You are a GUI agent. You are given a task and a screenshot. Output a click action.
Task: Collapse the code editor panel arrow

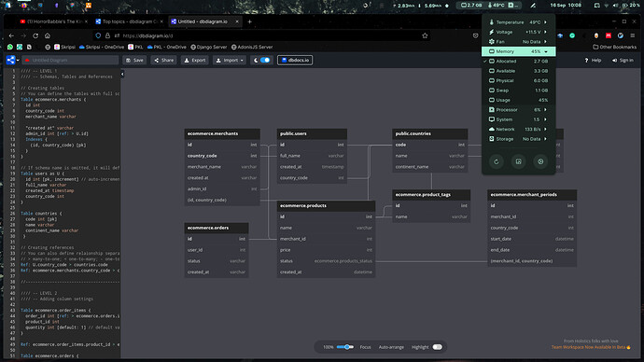(122, 74)
